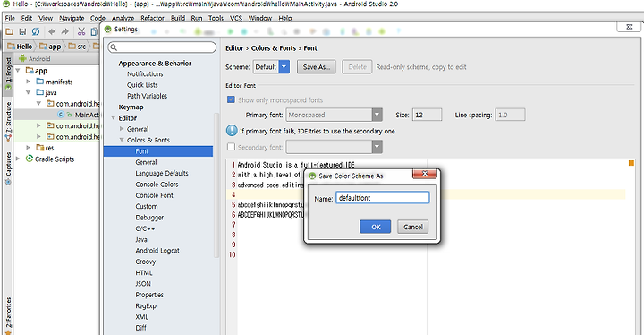The image size is (644, 335).
Task: Click the Settings search field
Action: [x=162, y=47]
